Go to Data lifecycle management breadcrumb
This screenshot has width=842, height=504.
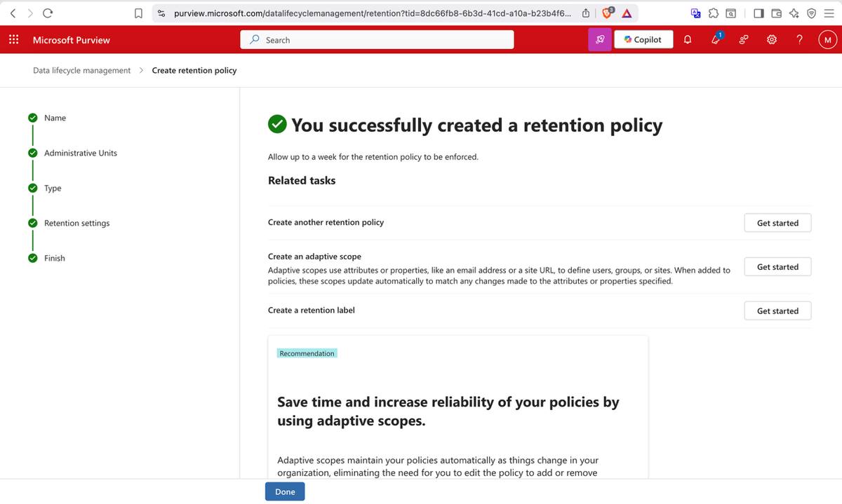tap(81, 70)
